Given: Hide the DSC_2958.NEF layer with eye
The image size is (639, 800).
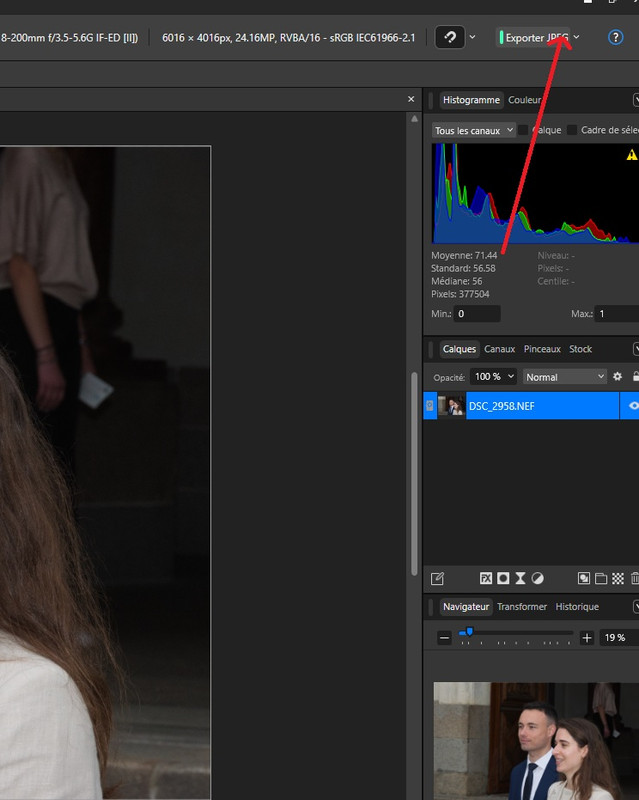Looking at the screenshot, I should pos(633,406).
